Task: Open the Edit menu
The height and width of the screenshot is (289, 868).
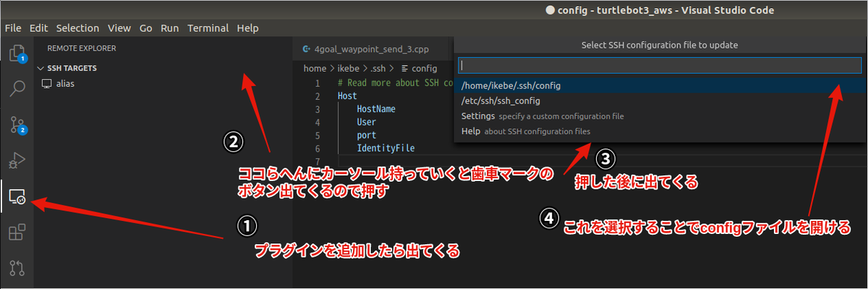Action: tap(38, 28)
